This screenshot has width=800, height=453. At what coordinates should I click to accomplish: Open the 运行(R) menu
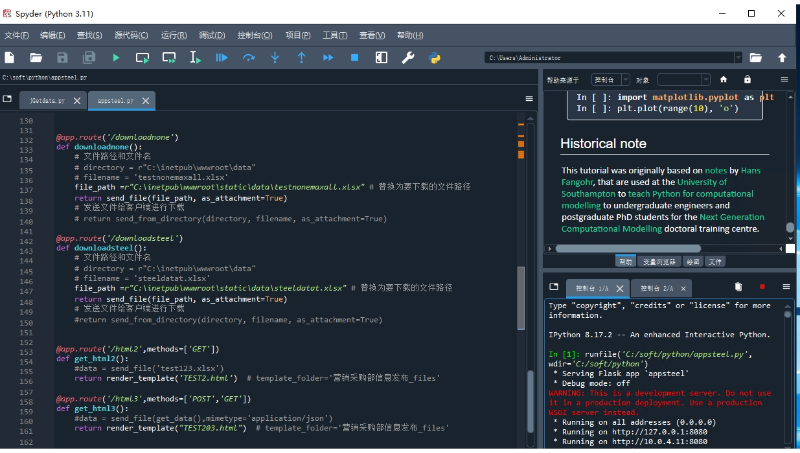coord(174,35)
